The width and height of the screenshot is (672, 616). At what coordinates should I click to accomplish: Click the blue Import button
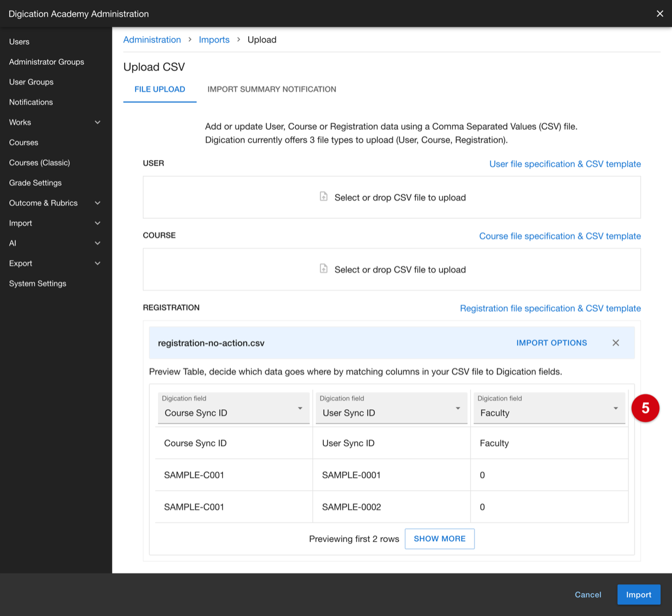point(639,595)
